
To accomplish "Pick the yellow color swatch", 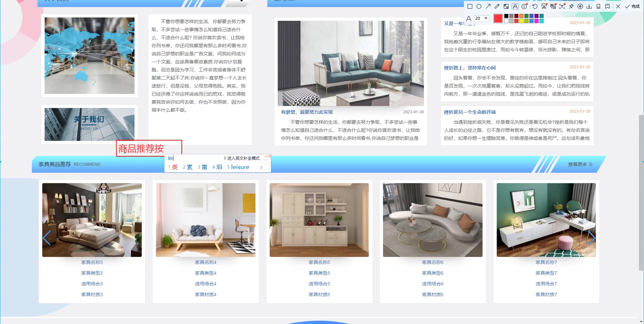I will (521, 21).
